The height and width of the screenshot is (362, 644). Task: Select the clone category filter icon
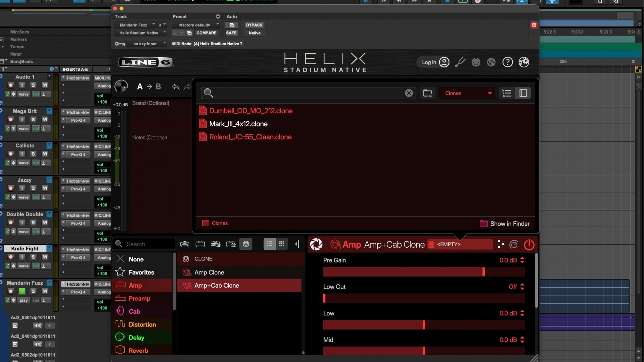pos(246,244)
